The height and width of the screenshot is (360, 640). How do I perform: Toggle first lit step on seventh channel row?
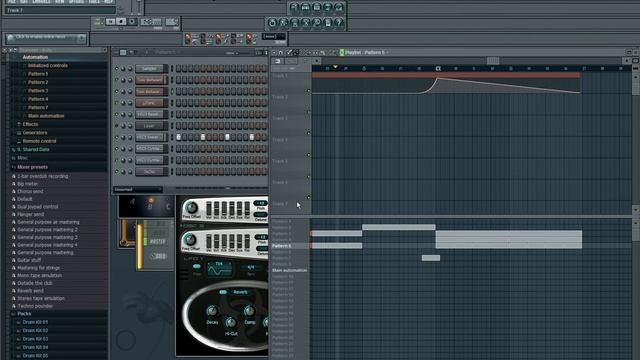[x=178, y=137]
